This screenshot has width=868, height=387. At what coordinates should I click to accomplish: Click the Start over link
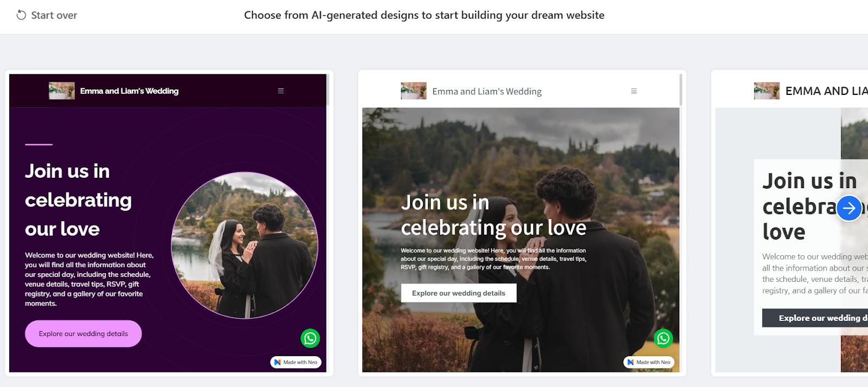click(47, 15)
